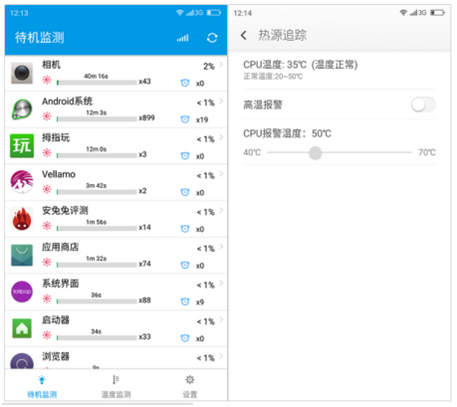
Task: Open the 浏览器 list entry
Action: click(116, 358)
